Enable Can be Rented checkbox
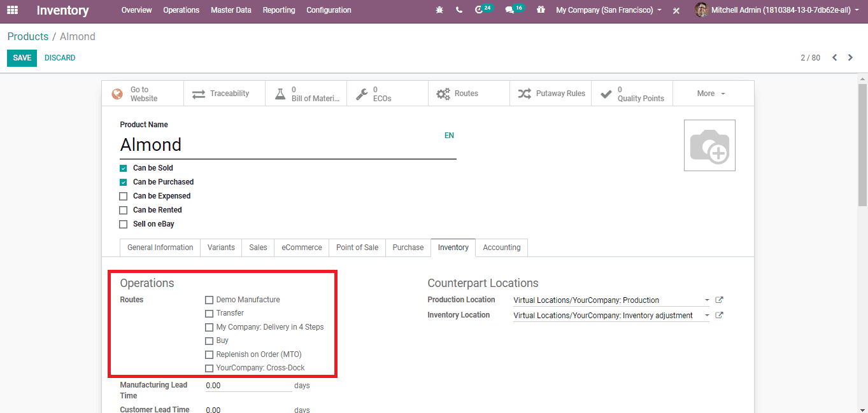 (124, 210)
